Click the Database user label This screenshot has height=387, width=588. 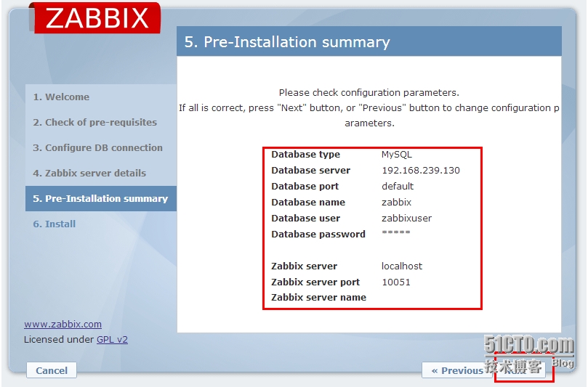[305, 218]
